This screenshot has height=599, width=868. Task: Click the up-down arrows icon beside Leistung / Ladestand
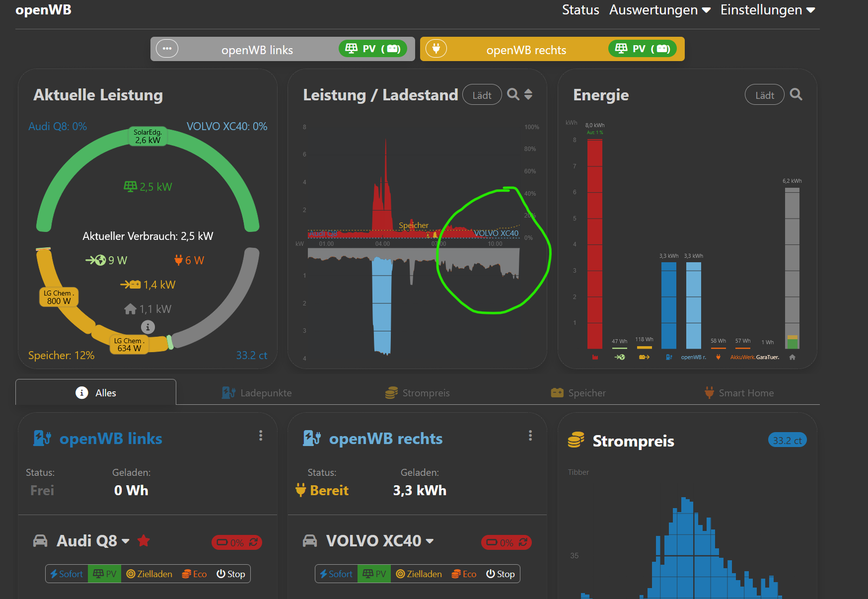[x=528, y=94]
